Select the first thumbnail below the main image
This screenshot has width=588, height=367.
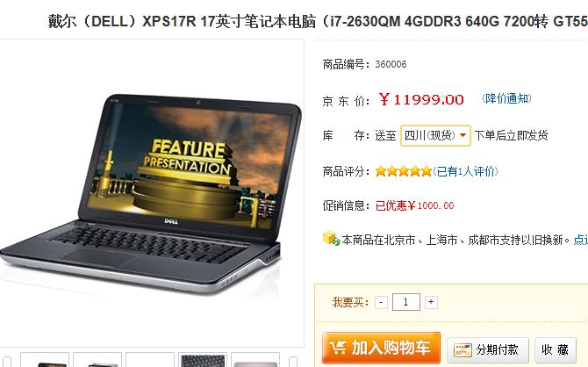[45, 360]
